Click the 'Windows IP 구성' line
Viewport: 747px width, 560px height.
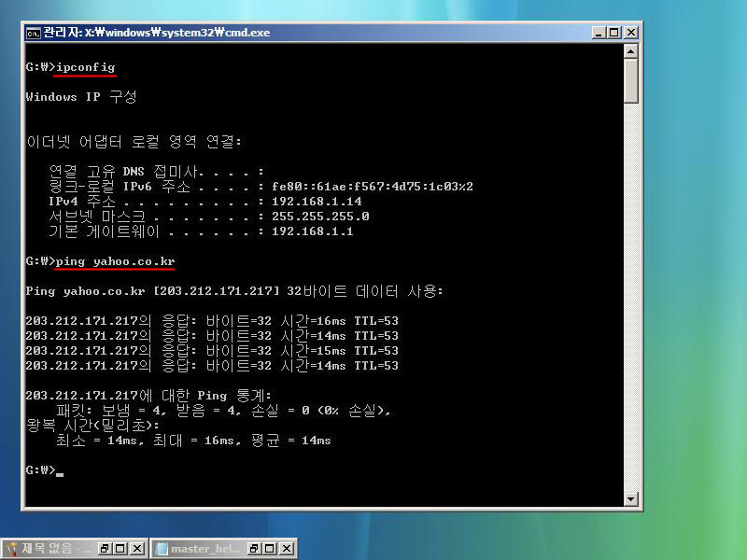pos(81,97)
